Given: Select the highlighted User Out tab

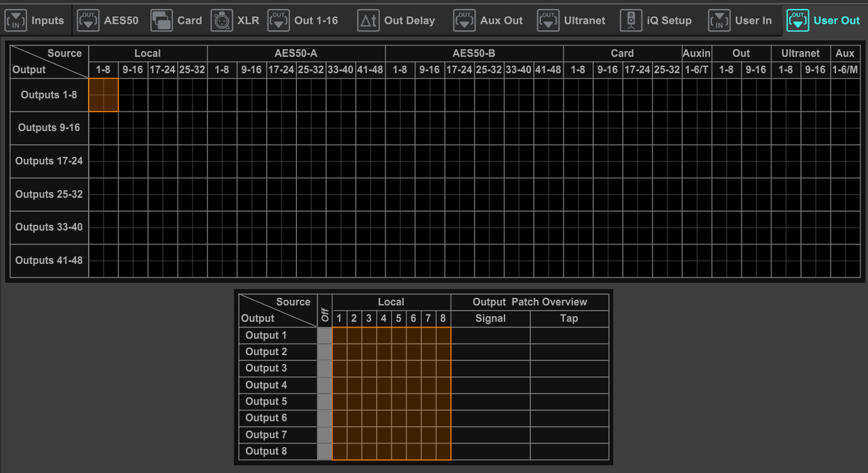Looking at the screenshot, I should pyautogui.click(x=823, y=20).
